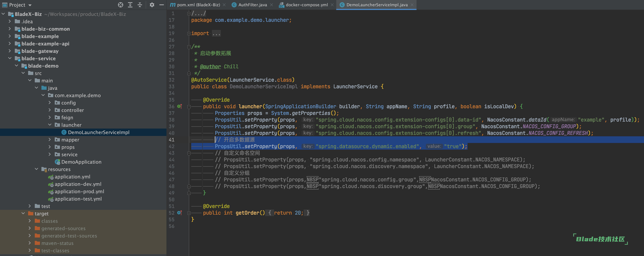Image resolution: width=644 pixels, height=256 pixels.
Task: Collapse the blade-demo module
Action: (16, 66)
